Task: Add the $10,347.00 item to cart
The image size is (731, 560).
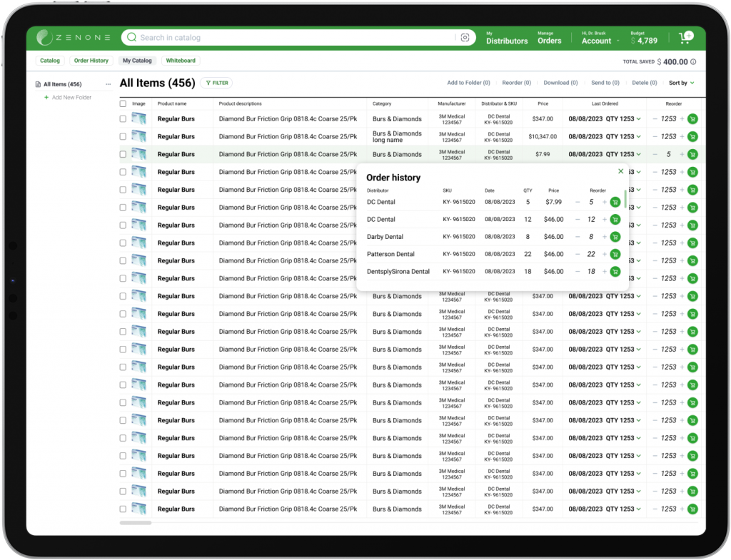Action: point(692,136)
